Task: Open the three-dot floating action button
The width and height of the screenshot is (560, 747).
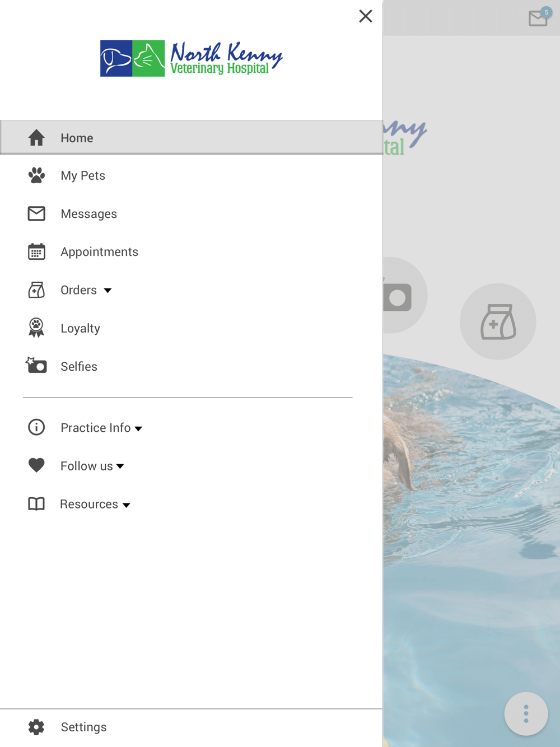Action: coord(526,714)
